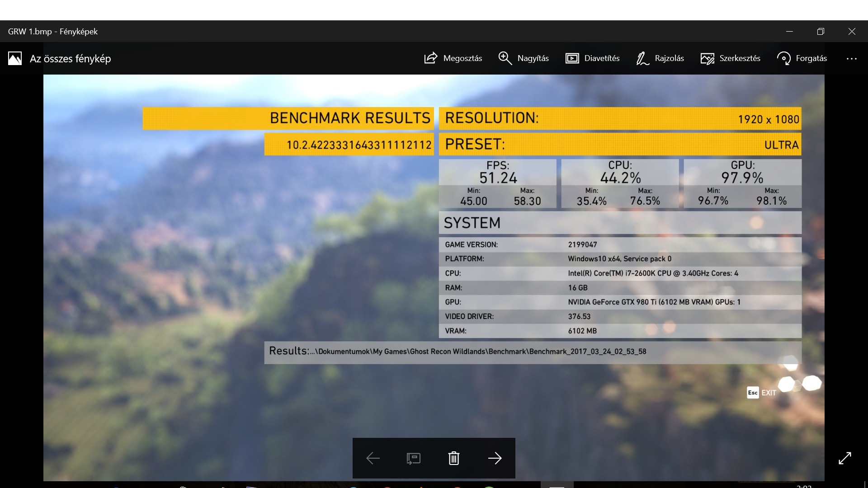Screen dimensions: 868x488
Task: Click the benchmark ID 10.2.422333164331112112
Action: coord(359,145)
